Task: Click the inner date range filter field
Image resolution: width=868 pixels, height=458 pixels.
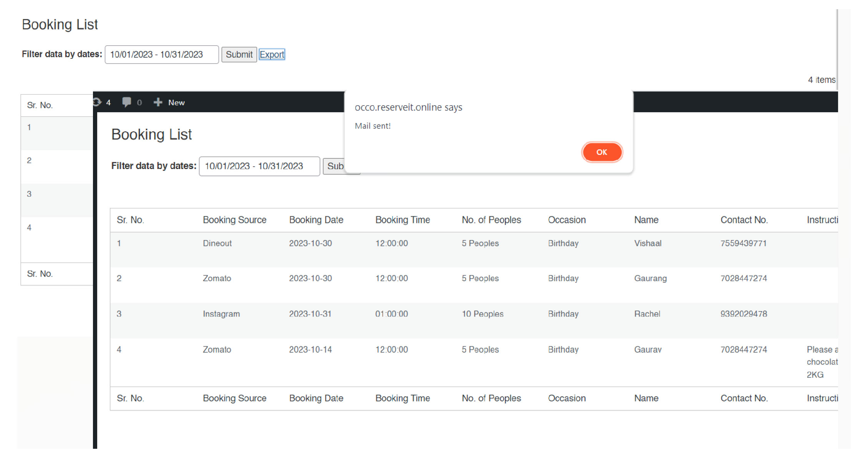Action: [x=259, y=166]
